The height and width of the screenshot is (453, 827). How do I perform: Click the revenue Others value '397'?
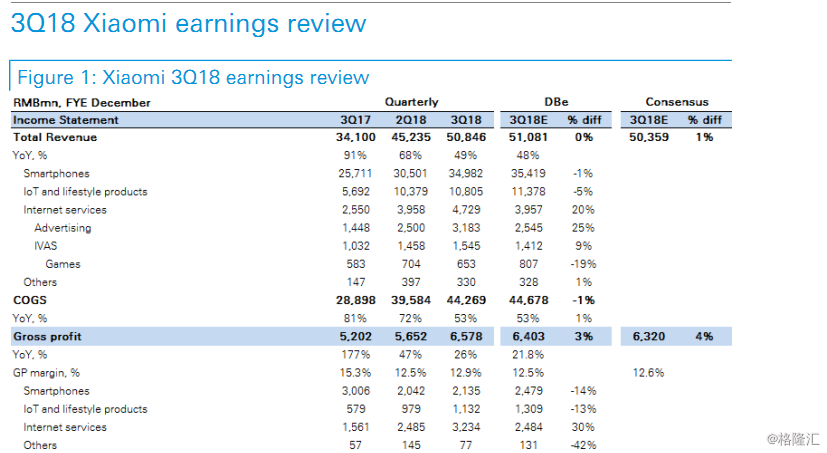click(411, 283)
